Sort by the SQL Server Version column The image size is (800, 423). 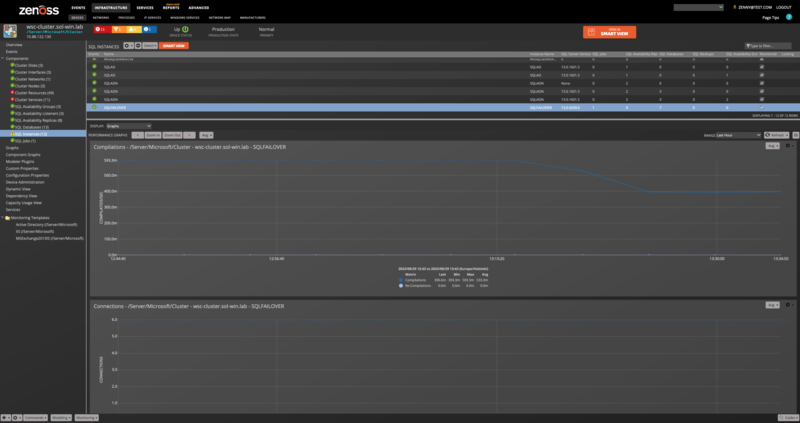(576, 54)
